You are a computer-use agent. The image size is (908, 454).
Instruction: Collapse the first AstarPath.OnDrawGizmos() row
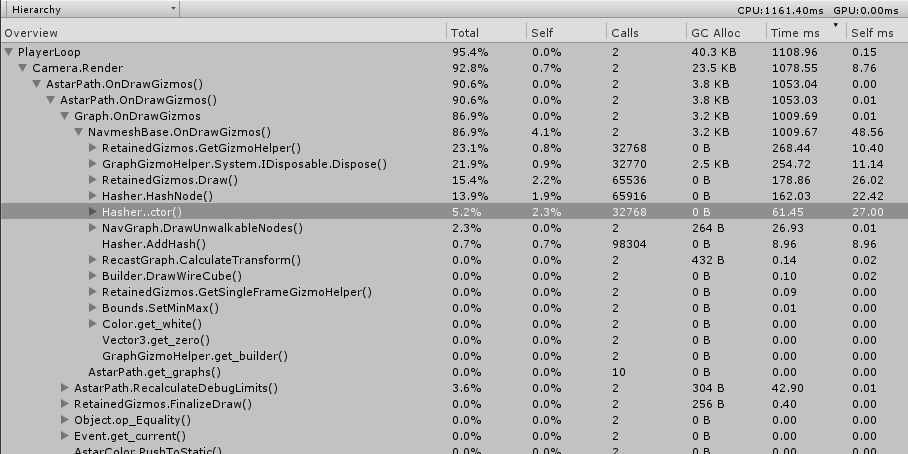[37, 84]
